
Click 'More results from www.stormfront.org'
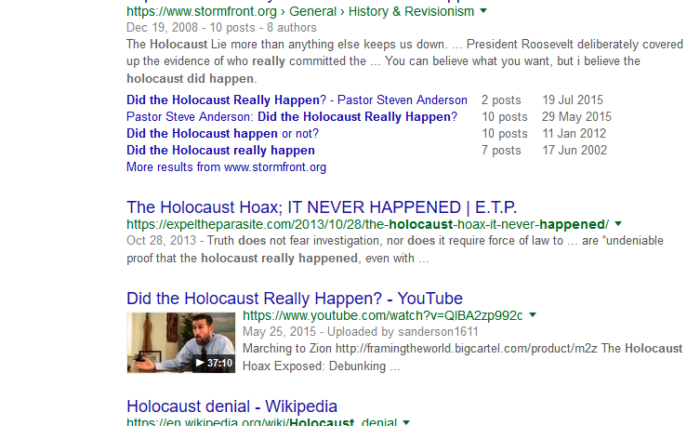[226, 167]
